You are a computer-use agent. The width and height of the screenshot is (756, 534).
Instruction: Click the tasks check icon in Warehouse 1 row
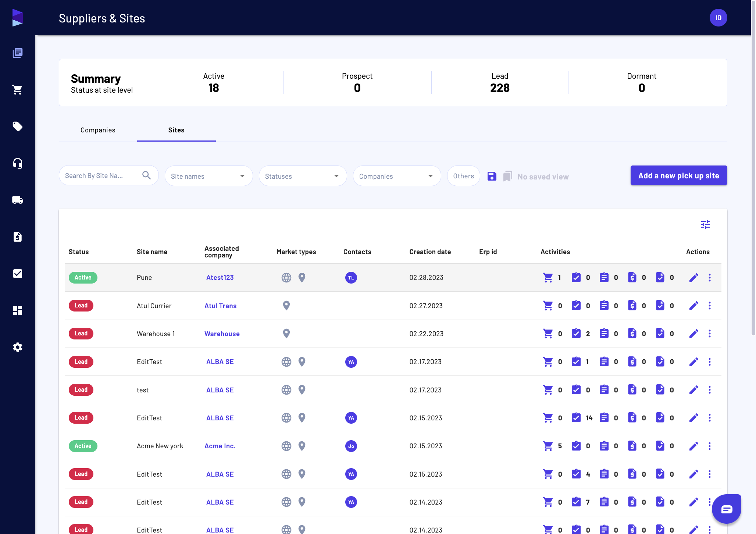[576, 334]
